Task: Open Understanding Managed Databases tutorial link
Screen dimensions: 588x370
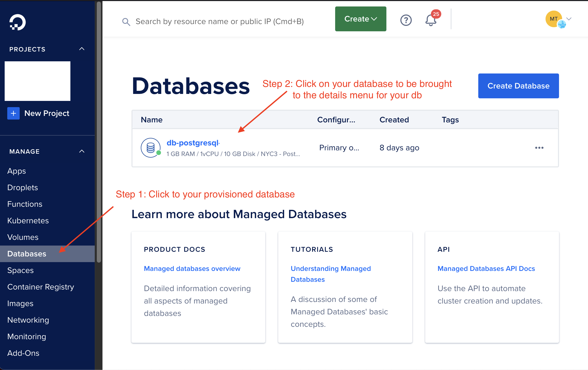Action: coord(331,274)
